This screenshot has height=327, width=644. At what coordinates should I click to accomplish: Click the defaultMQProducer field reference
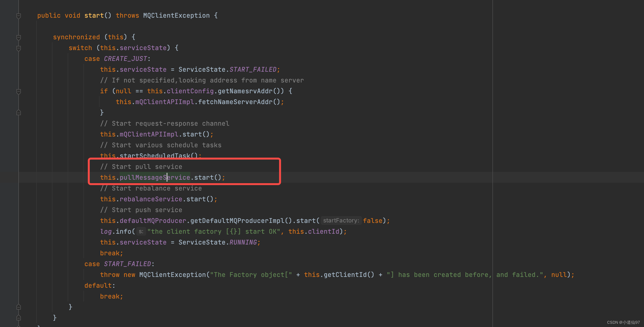153,220
